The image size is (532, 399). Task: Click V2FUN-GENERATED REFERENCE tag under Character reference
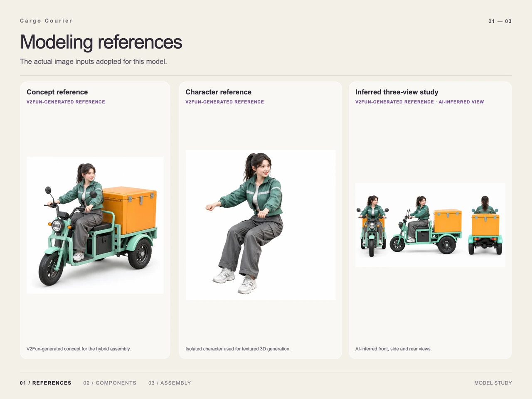click(x=225, y=102)
